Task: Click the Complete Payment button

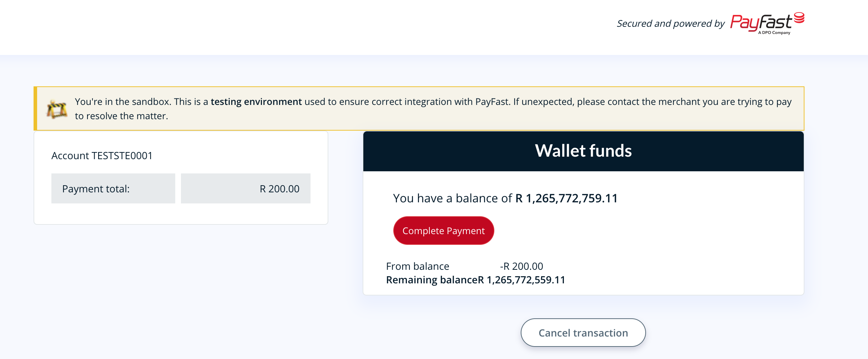Action: pyautogui.click(x=444, y=231)
